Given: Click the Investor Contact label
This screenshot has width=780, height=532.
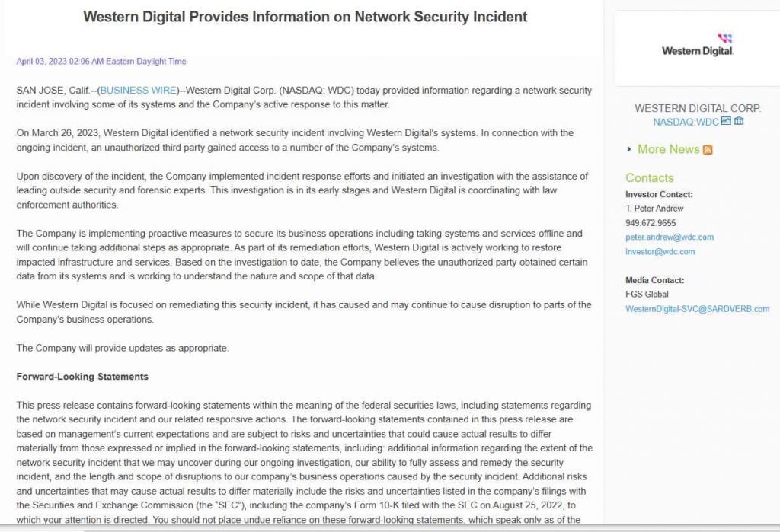Looking at the screenshot, I should pyautogui.click(x=659, y=194).
